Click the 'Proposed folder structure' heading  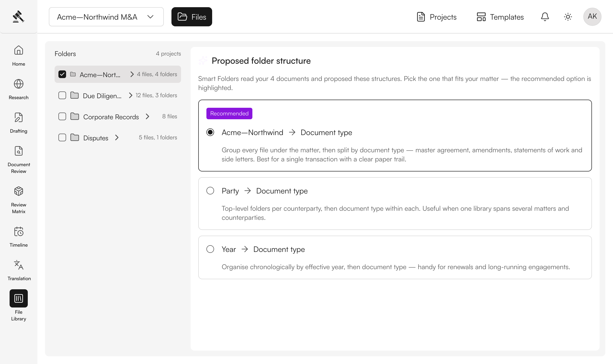[261, 61]
